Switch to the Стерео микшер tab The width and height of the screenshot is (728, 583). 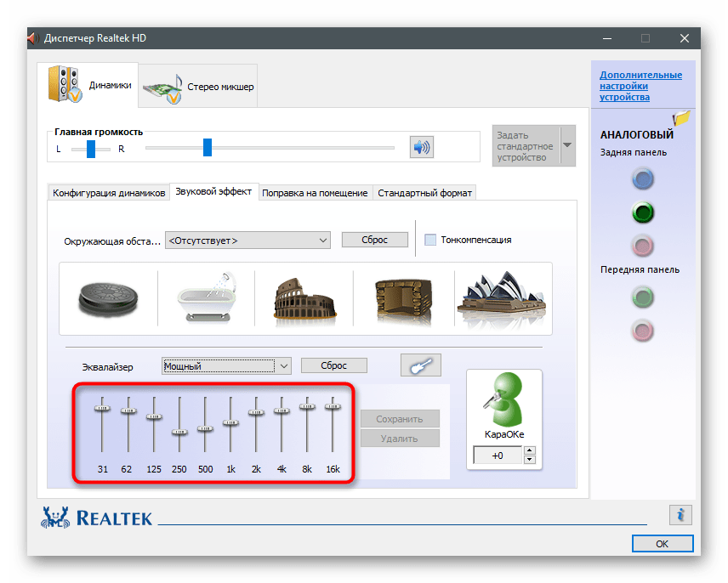(x=198, y=87)
